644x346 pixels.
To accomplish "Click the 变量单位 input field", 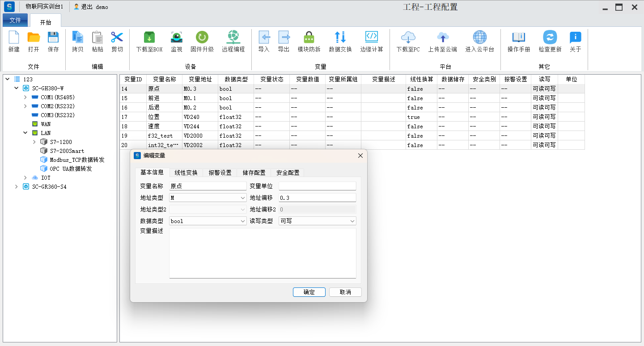I will pos(317,186).
